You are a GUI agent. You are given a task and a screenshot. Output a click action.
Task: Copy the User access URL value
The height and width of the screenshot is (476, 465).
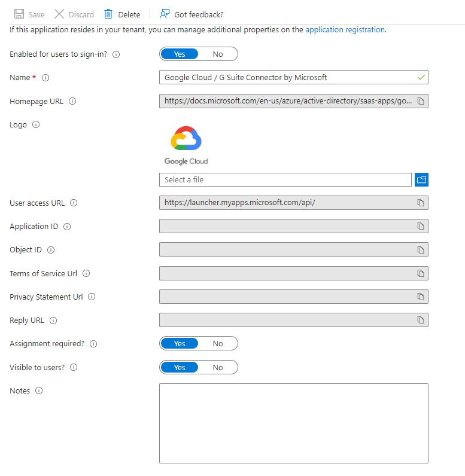pyautogui.click(x=421, y=203)
